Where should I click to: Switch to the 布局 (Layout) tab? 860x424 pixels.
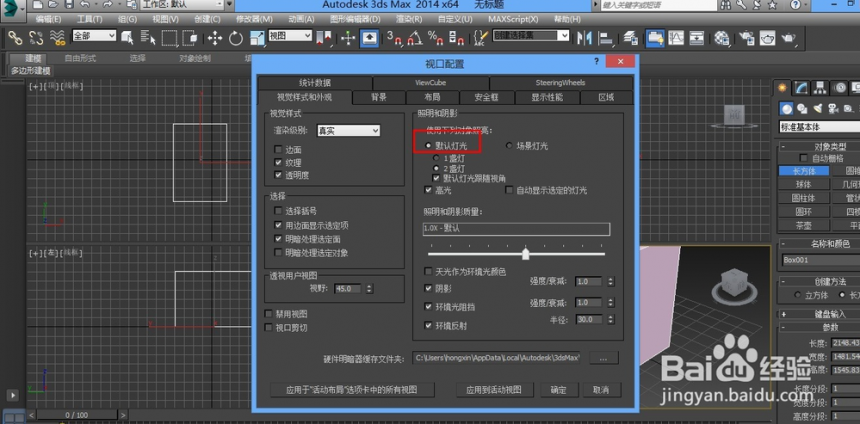(432, 98)
